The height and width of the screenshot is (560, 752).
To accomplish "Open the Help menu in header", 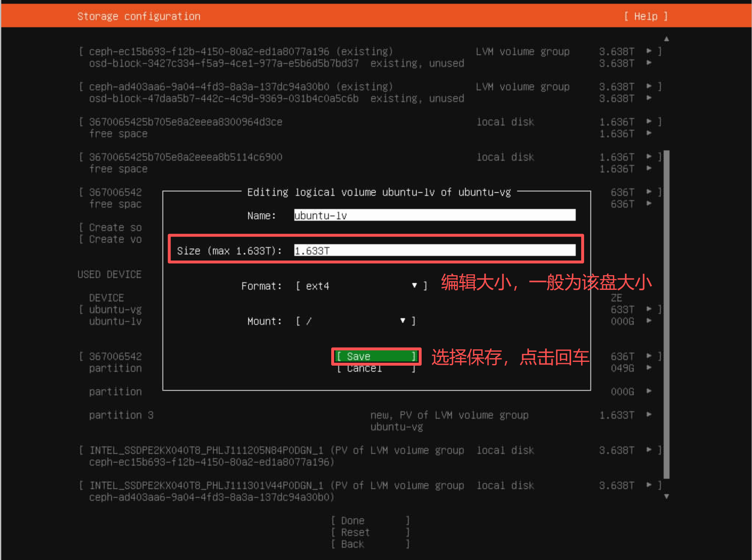I will pyautogui.click(x=645, y=16).
